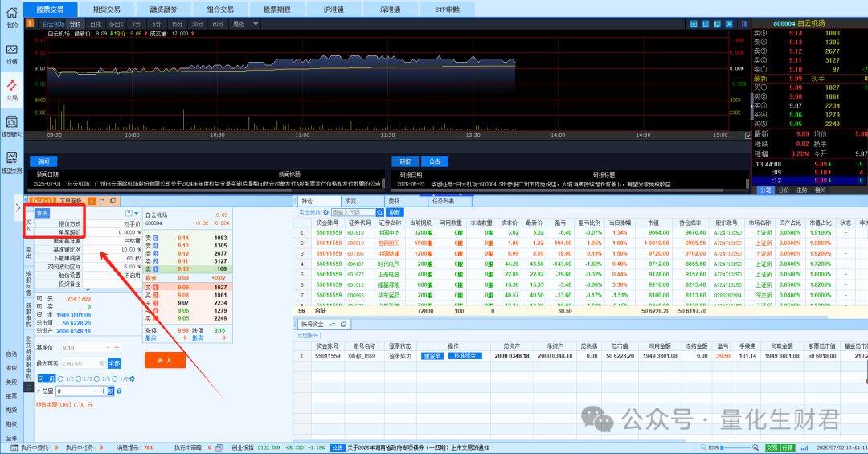
Task: Click the signal bars icon in status bar
Action: pyautogui.click(x=805, y=448)
